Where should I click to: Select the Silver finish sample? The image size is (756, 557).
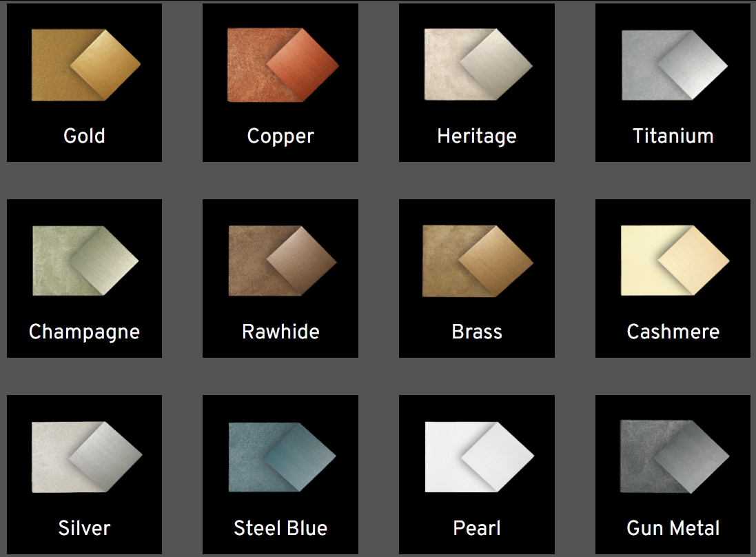click(85, 456)
